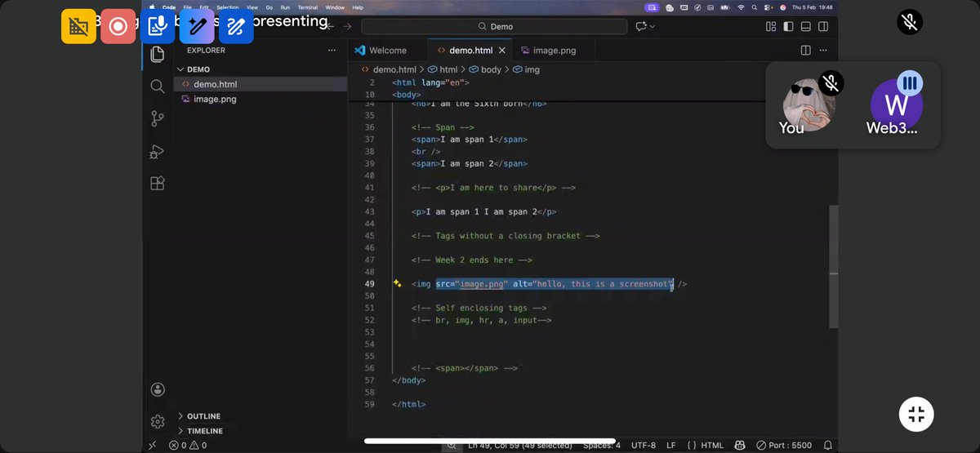Open Run and Debug view
This screenshot has height=453, width=980.
coord(158,152)
